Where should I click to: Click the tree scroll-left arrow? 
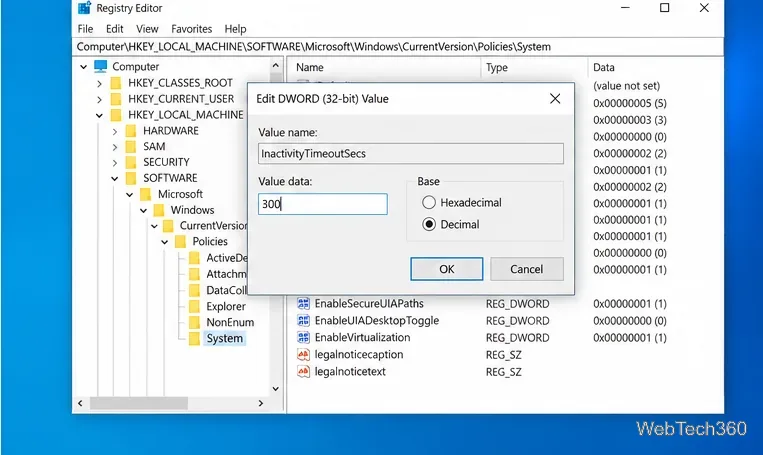[80, 403]
